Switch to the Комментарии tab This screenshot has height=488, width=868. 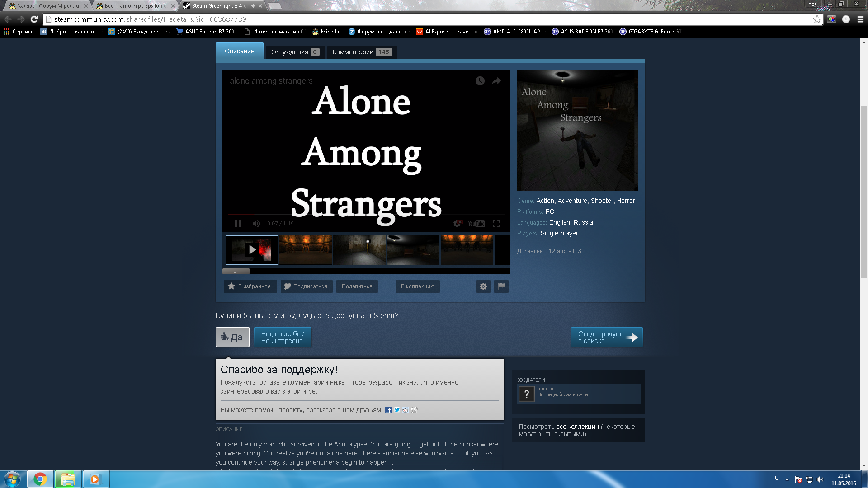(x=362, y=52)
